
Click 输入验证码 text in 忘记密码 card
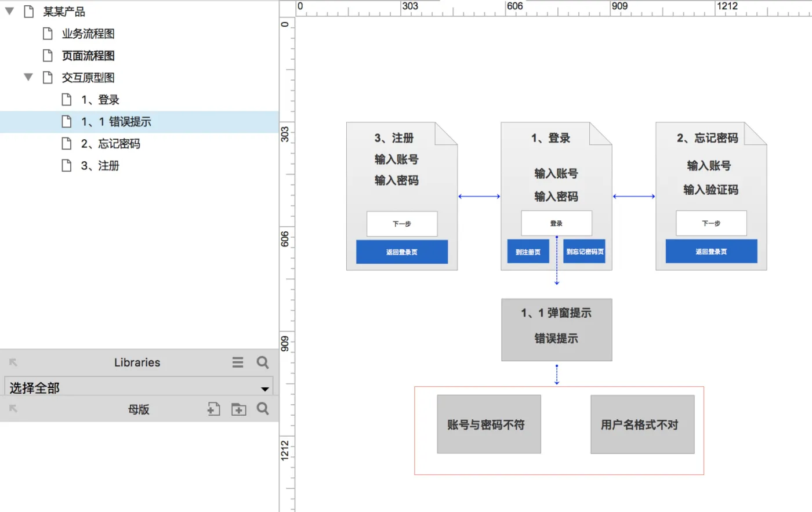click(x=711, y=190)
